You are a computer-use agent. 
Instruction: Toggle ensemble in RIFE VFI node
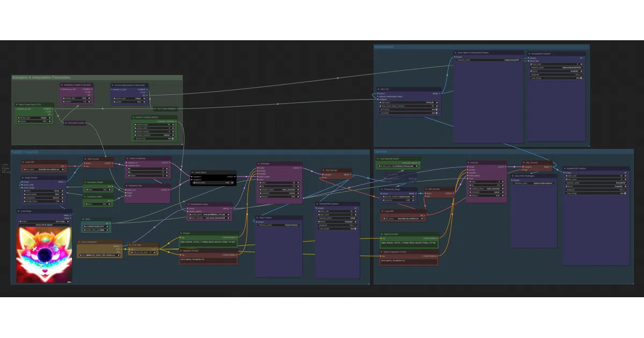pyautogui.click(x=408, y=113)
